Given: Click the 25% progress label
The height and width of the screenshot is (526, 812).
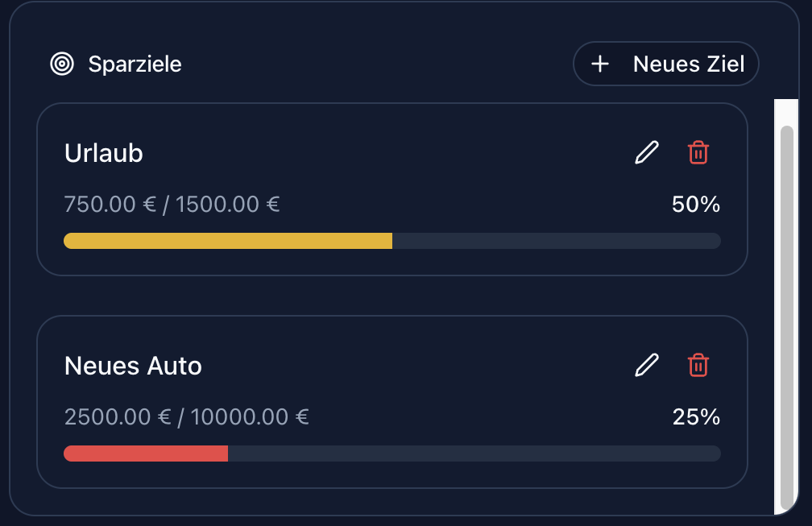Looking at the screenshot, I should pos(696,417).
